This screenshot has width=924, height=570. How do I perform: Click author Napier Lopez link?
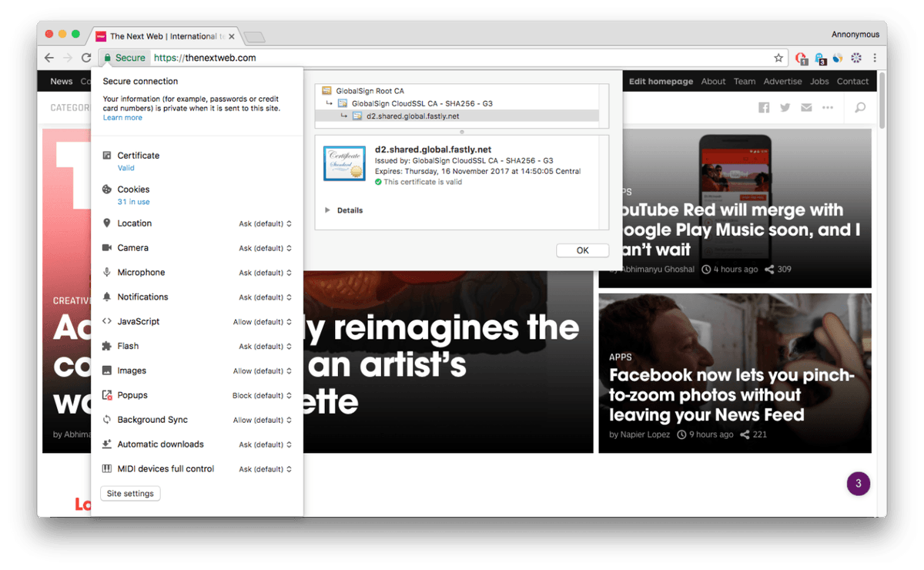tap(647, 434)
